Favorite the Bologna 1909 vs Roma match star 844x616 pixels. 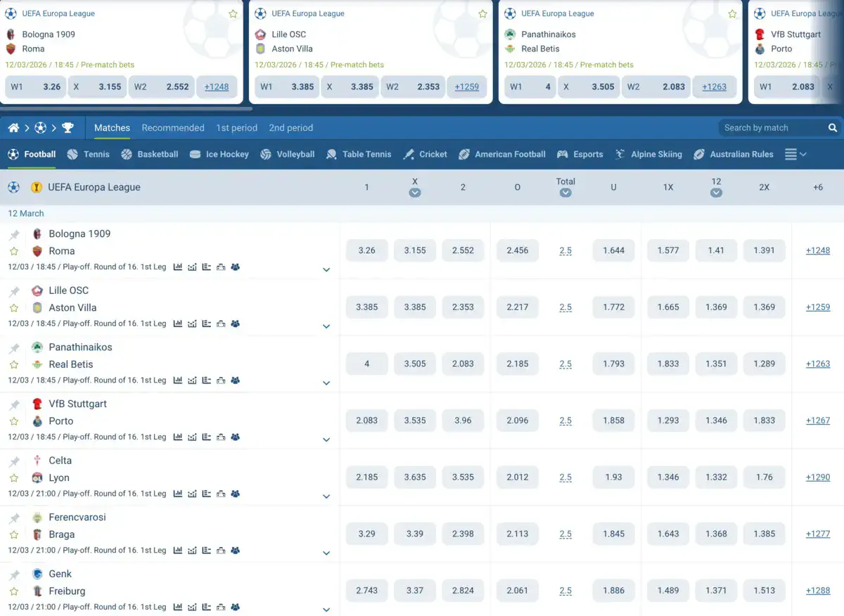pos(14,251)
